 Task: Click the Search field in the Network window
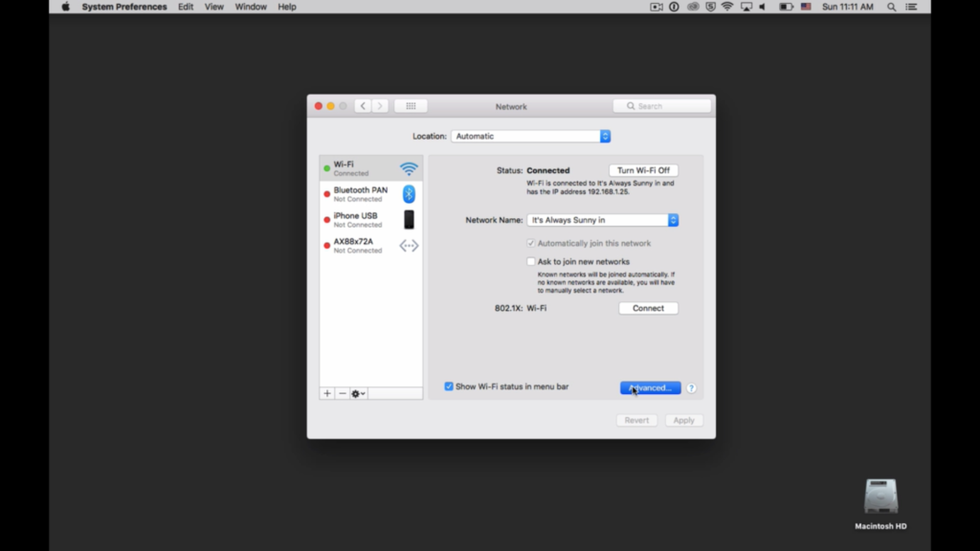click(x=662, y=106)
